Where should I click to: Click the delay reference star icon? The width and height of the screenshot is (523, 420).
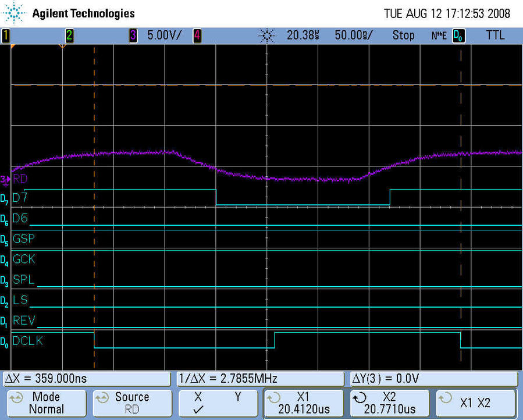pyautogui.click(x=266, y=35)
